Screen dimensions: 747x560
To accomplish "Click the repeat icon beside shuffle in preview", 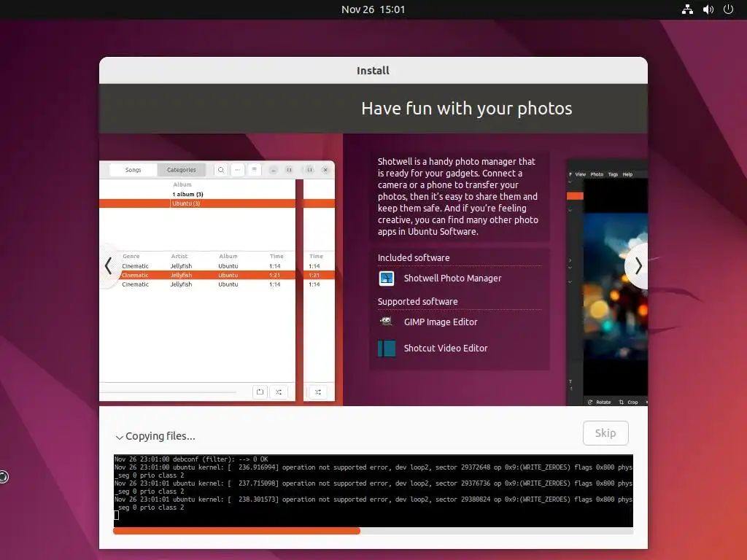I will (260, 392).
